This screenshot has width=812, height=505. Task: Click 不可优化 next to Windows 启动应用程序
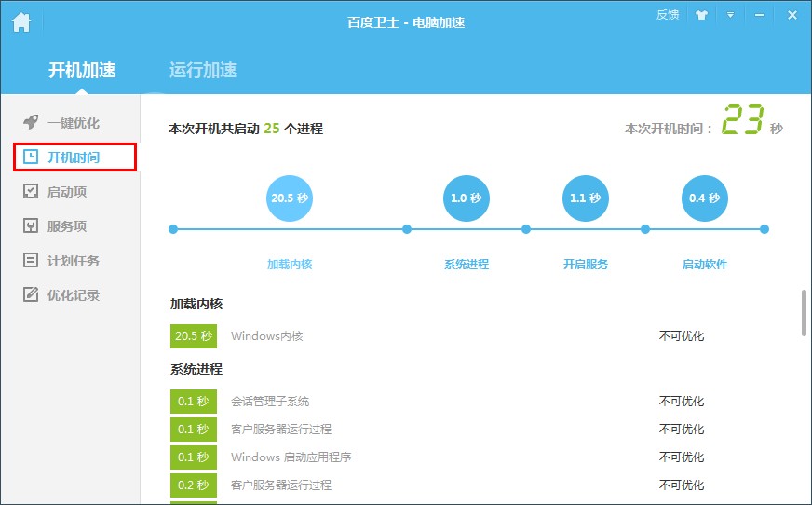click(682, 457)
